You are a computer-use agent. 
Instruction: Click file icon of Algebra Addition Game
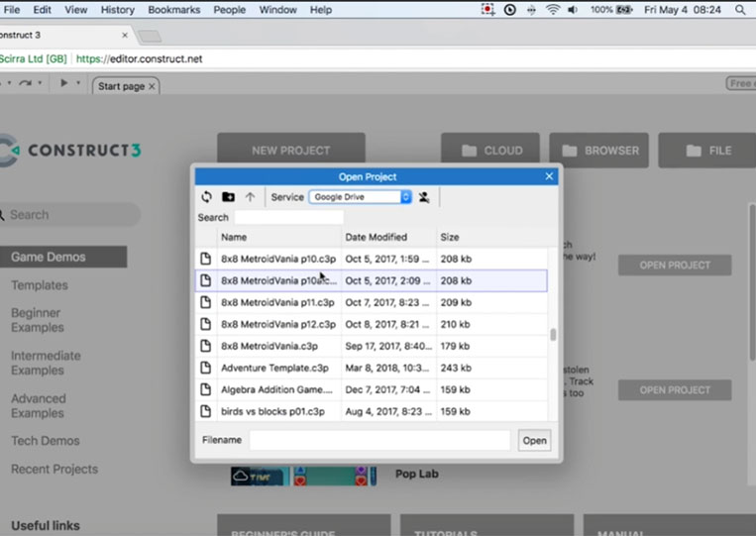pyautogui.click(x=206, y=389)
